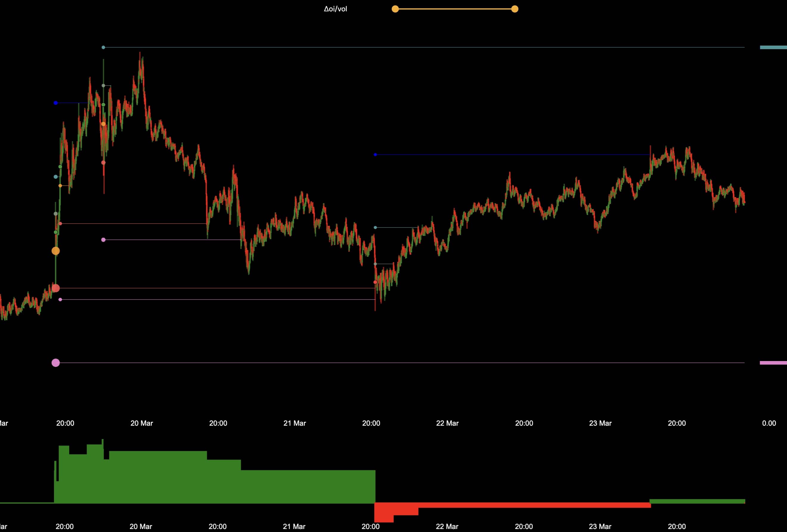Click the 0.00 axis value label
The width and height of the screenshot is (787, 532).
(769, 423)
